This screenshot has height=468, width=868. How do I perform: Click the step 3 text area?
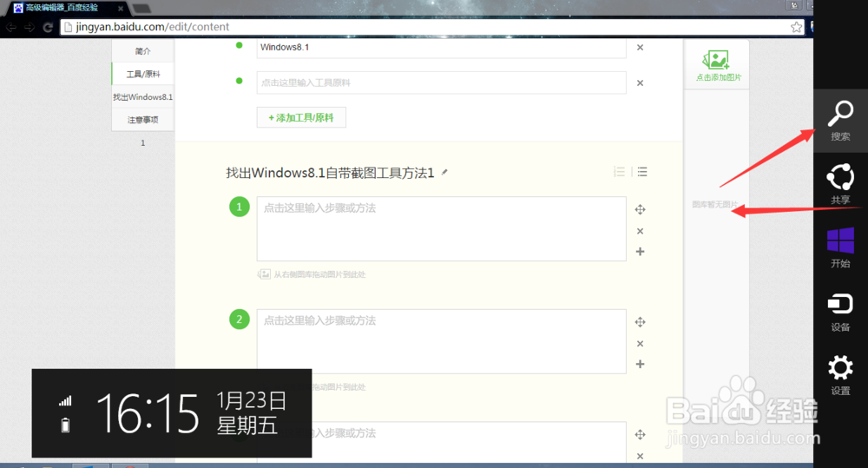coord(441,443)
